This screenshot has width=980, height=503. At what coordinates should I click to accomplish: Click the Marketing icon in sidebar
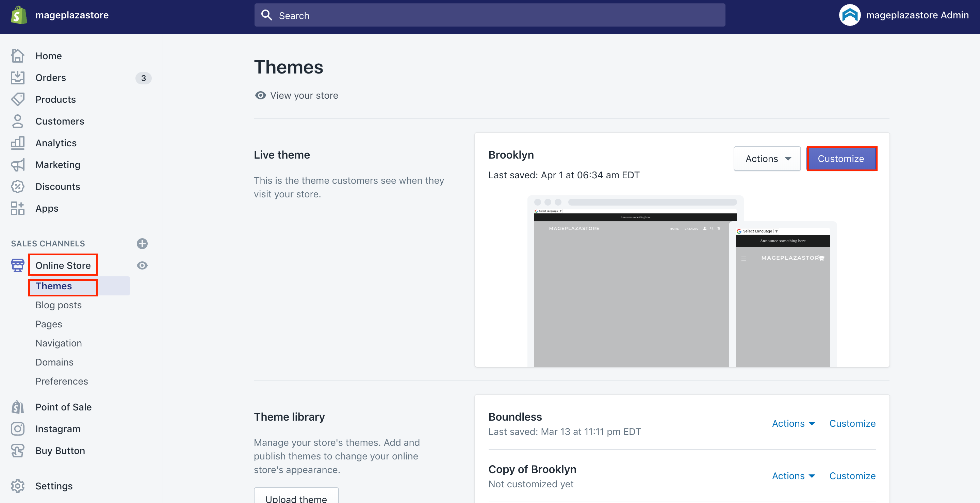[17, 164]
